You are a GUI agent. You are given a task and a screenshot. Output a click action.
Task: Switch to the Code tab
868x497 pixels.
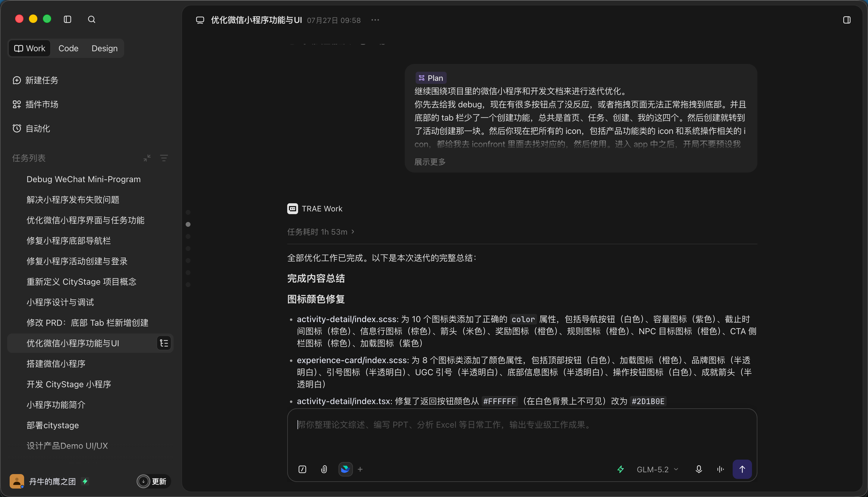point(68,49)
